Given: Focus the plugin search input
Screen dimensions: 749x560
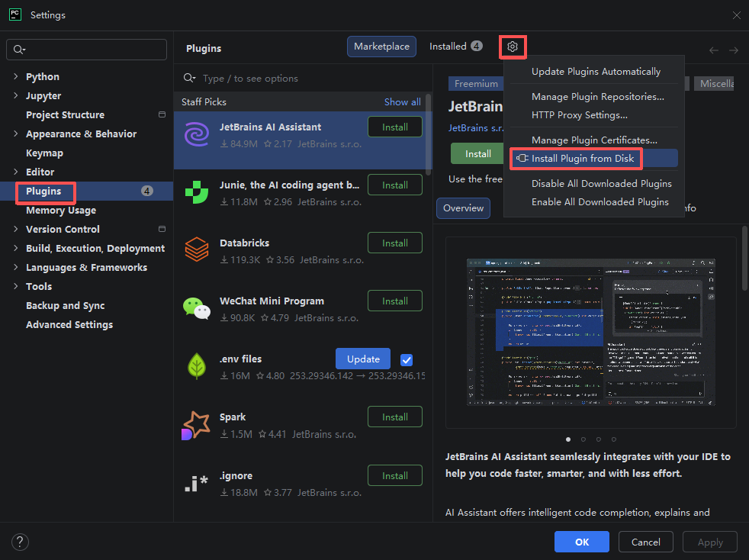Looking at the screenshot, I should [x=304, y=79].
